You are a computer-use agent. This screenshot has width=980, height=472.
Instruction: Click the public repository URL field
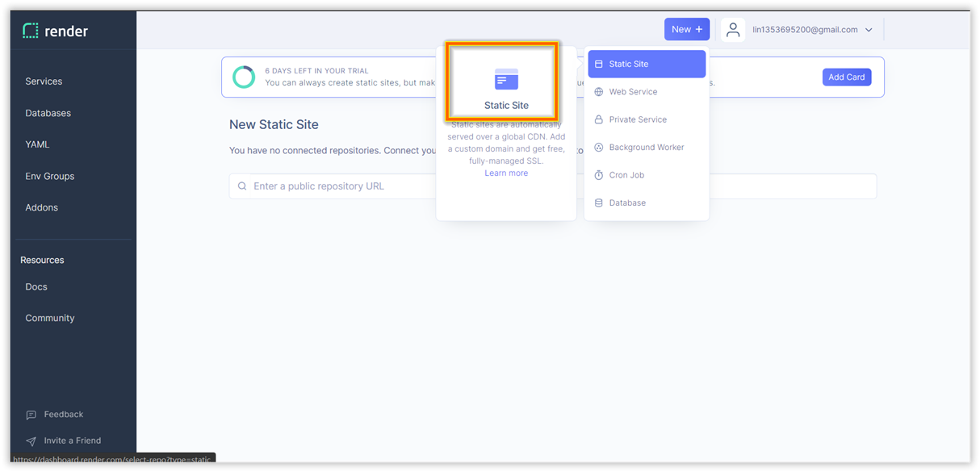click(553, 186)
